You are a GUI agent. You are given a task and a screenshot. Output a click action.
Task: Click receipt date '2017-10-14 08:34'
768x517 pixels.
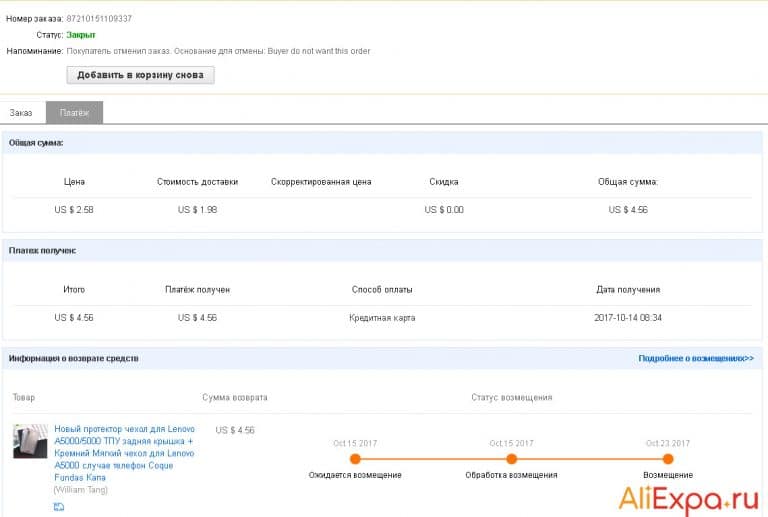[628, 318]
